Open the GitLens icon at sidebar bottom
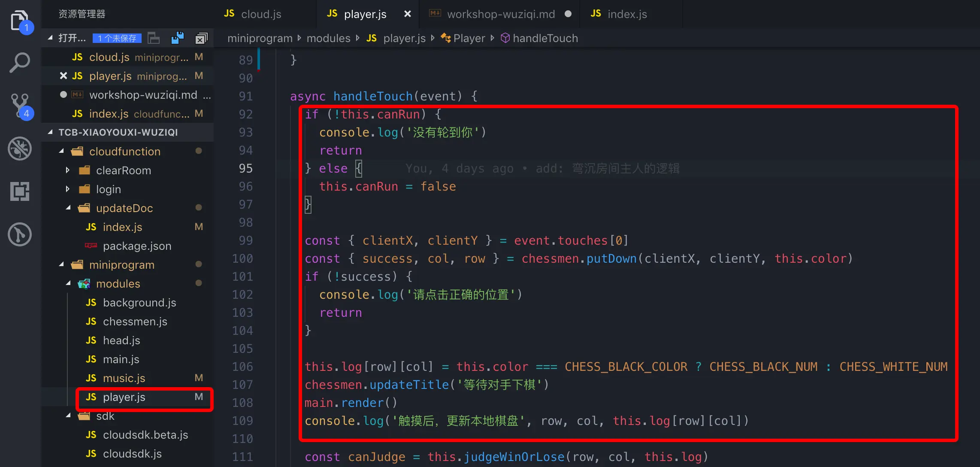This screenshot has height=467, width=980. point(20,234)
